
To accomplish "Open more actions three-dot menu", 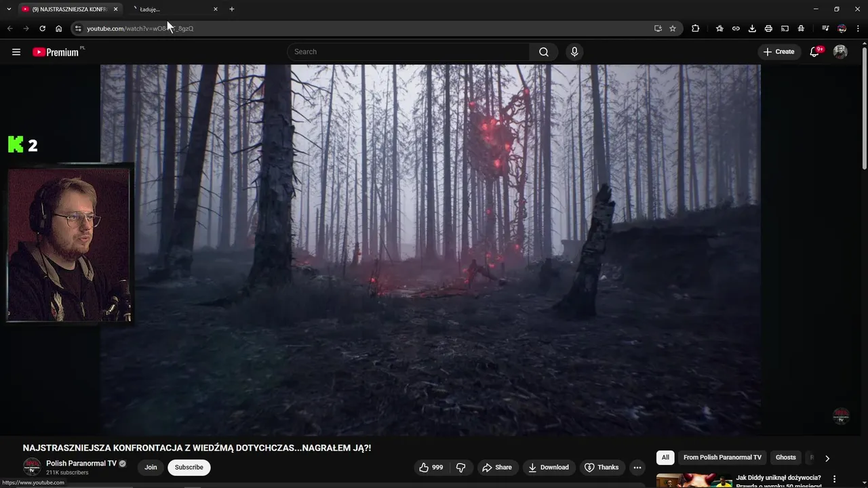I will [637, 467].
